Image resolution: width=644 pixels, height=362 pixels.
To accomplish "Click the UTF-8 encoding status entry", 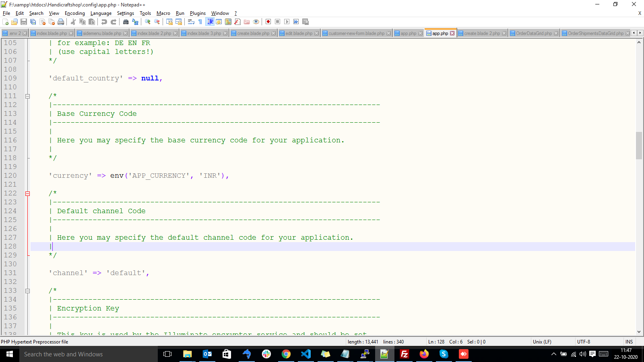I will pos(584,342).
